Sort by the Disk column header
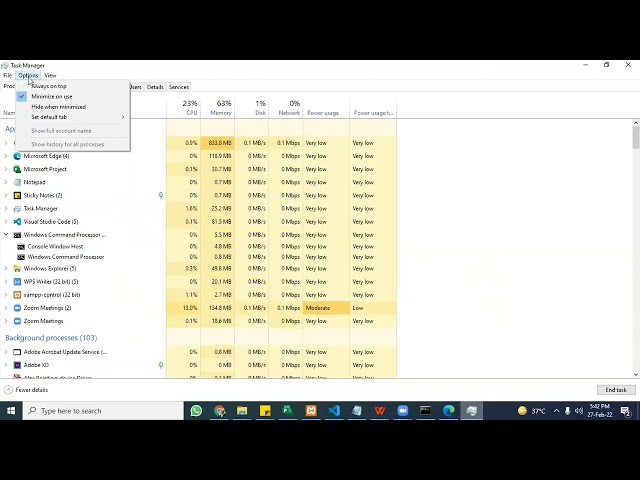 [252, 108]
